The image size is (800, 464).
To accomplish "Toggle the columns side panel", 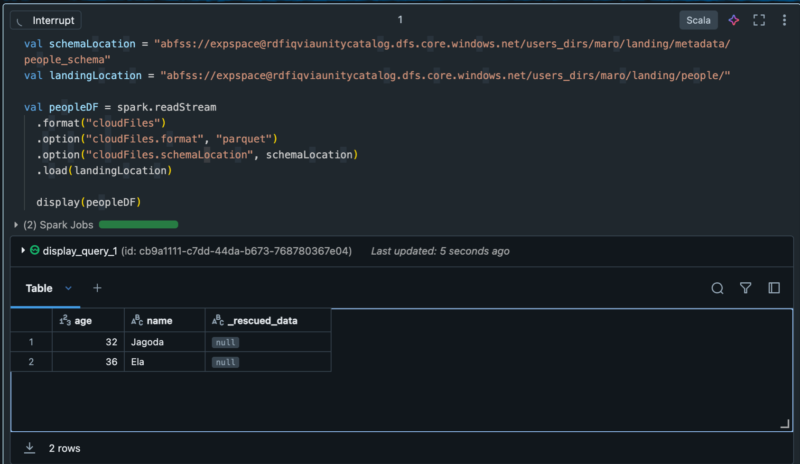I will tap(774, 288).
